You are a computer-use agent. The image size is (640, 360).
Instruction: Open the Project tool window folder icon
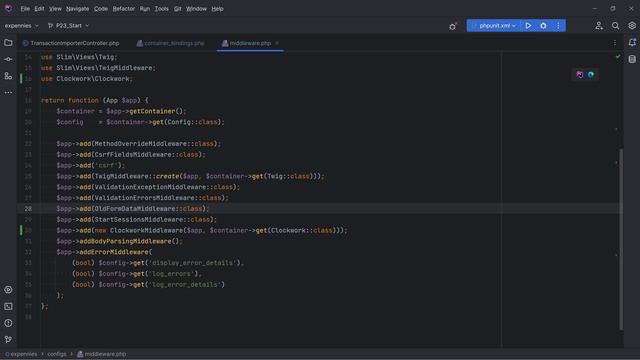(8, 43)
